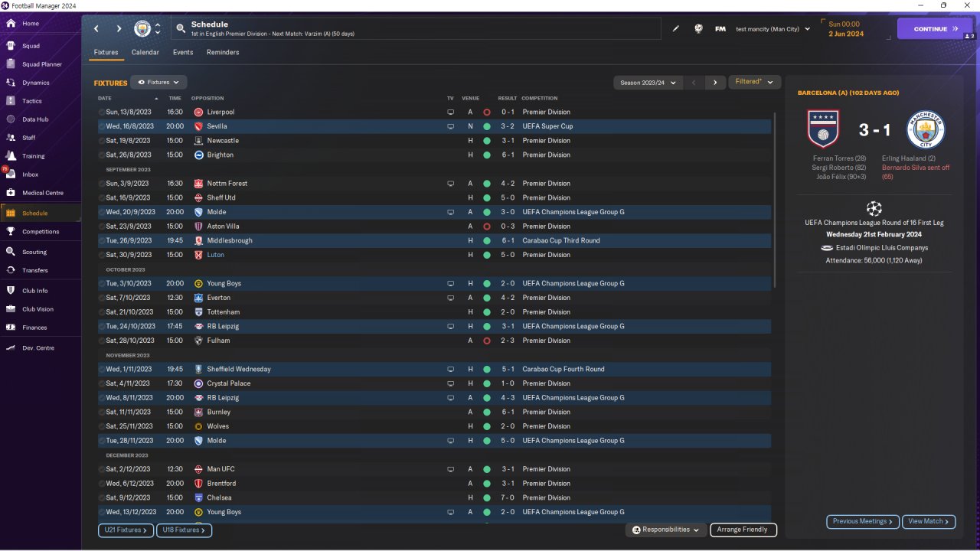Image resolution: width=980 pixels, height=551 pixels.
Task: Open the U18 Fixtures button
Action: 184,530
